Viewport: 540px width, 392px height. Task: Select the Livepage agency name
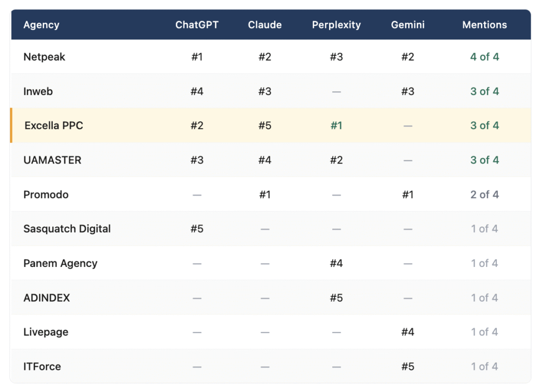point(46,332)
